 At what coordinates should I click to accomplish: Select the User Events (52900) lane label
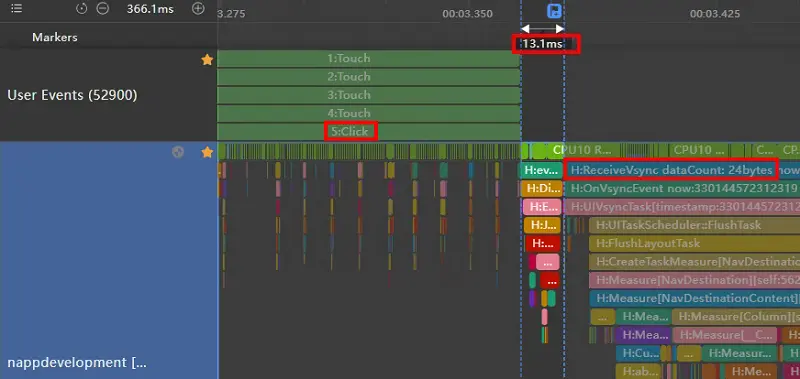[72, 95]
